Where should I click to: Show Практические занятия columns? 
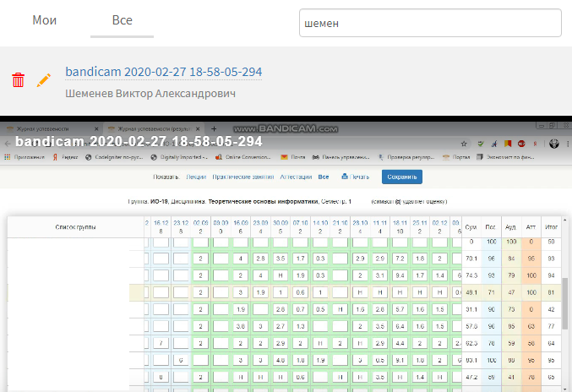coord(242,177)
